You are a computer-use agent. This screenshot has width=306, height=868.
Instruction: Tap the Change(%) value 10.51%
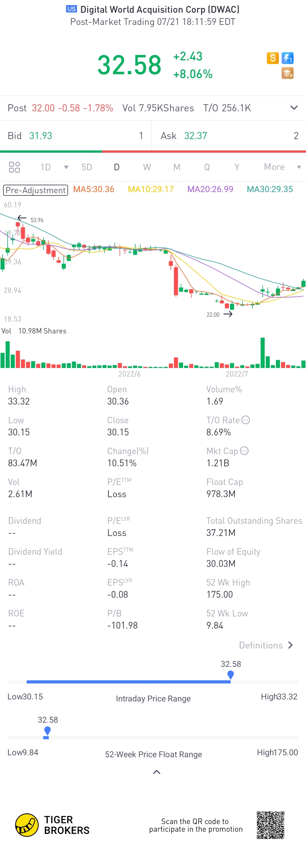(122, 463)
